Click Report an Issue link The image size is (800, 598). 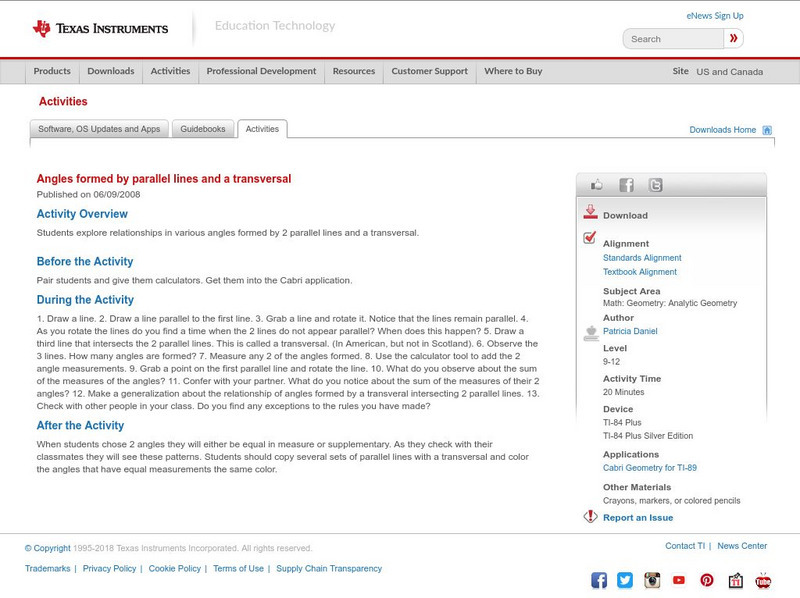pos(638,518)
